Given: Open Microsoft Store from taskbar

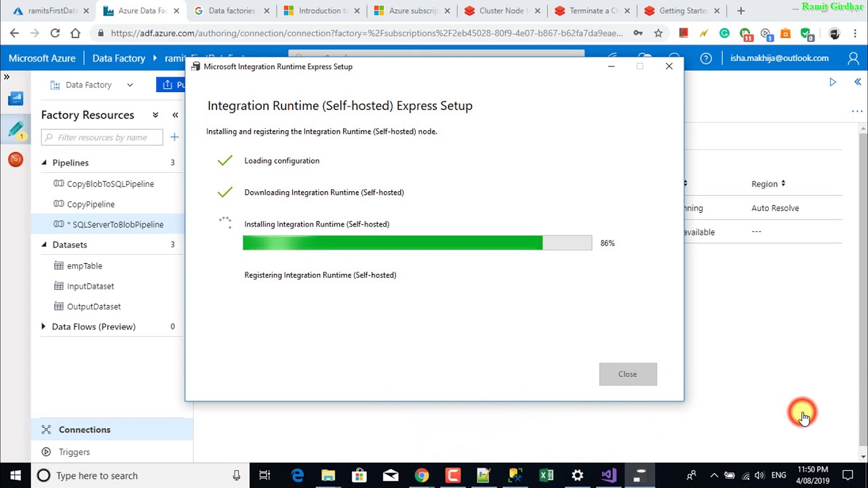Looking at the screenshot, I should 359,476.
